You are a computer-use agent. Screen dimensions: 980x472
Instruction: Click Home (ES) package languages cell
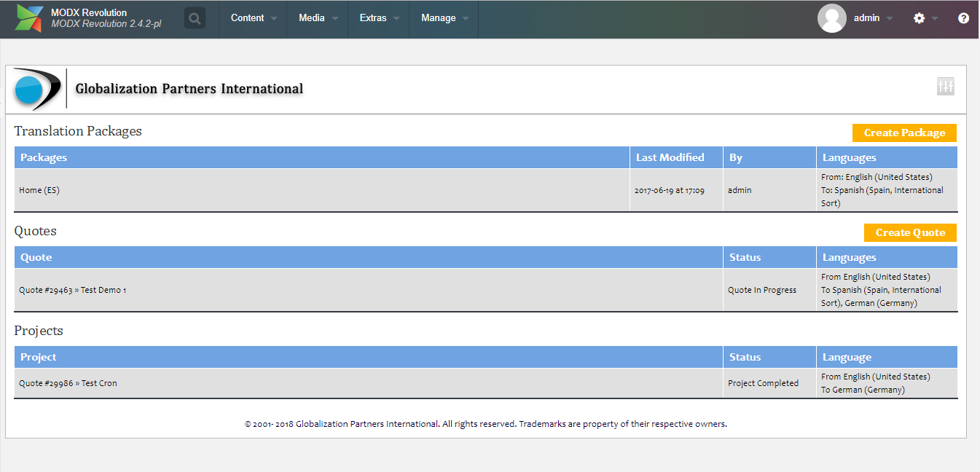pos(887,190)
